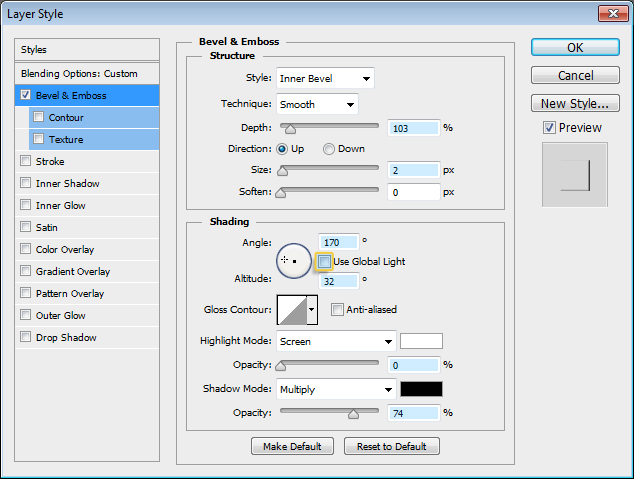Select the Drop Shadow style entry
This screenshot has height=479, width=634.
(x=66, y=338)
